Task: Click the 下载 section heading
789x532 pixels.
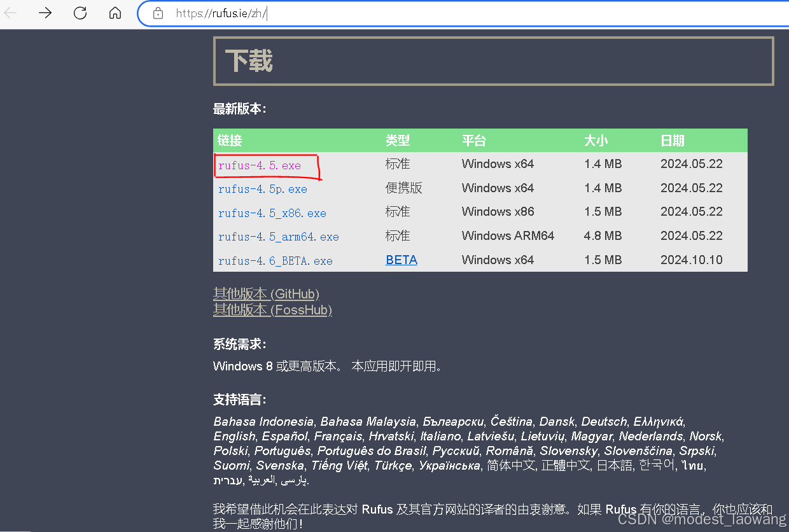Action: coord(249,61)
